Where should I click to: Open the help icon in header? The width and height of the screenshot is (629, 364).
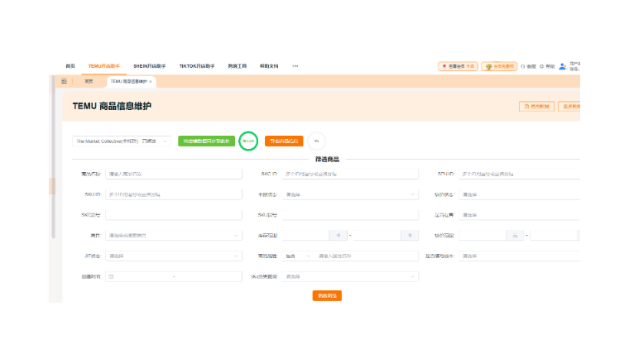(541, 66)
